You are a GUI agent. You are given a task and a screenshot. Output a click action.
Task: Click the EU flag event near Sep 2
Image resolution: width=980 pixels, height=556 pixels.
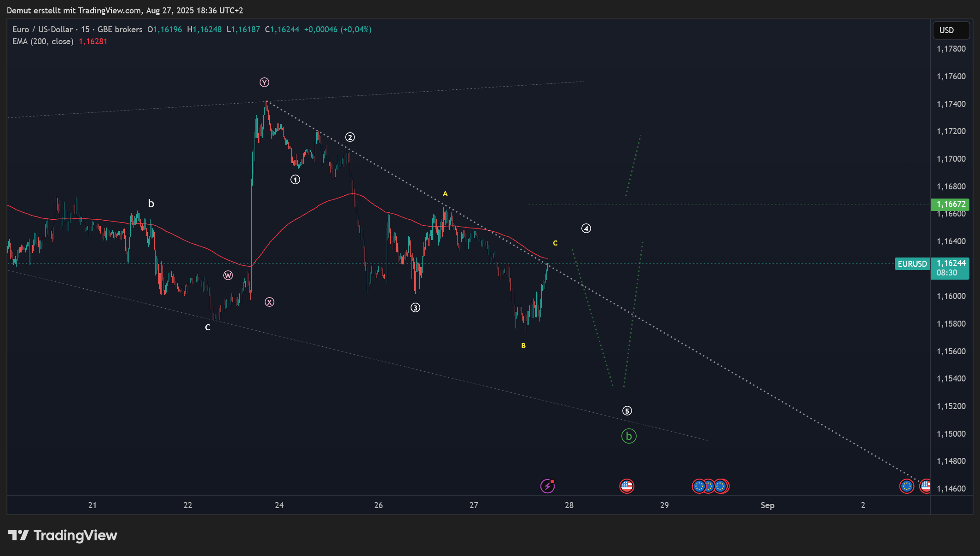(x=906, y=486)
